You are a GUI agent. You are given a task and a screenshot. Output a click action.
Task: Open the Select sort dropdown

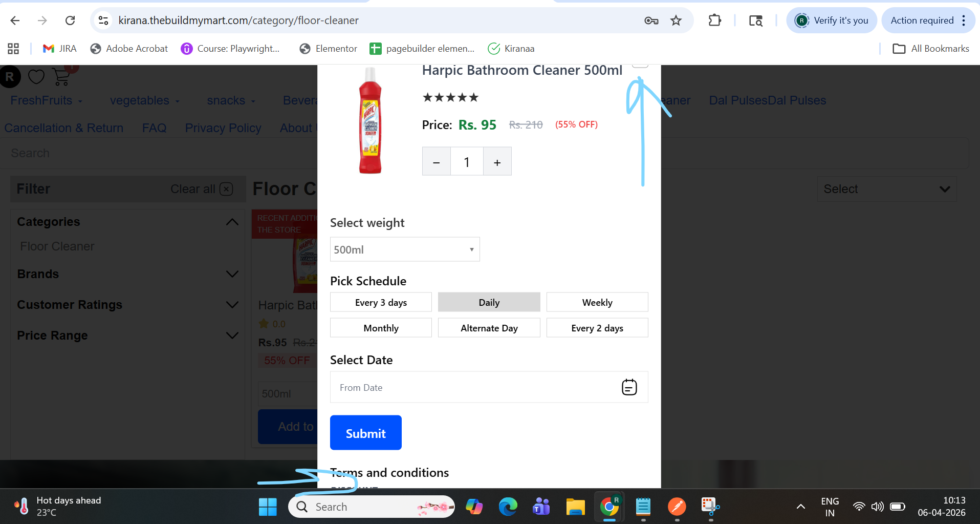point(887,189)
